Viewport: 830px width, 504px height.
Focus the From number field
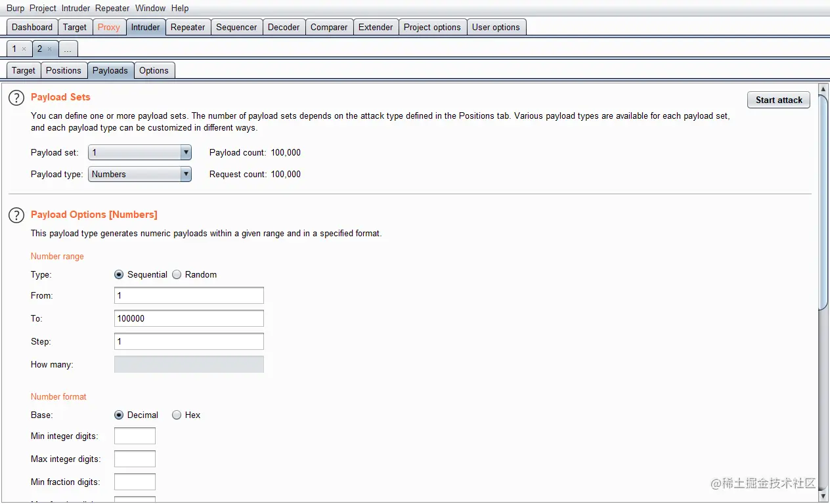coord(189,296)
